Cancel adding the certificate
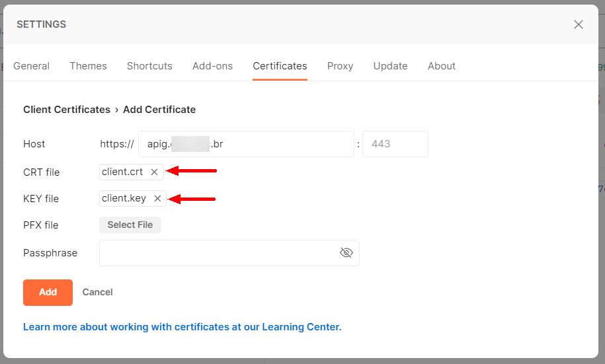 point(97,292)
